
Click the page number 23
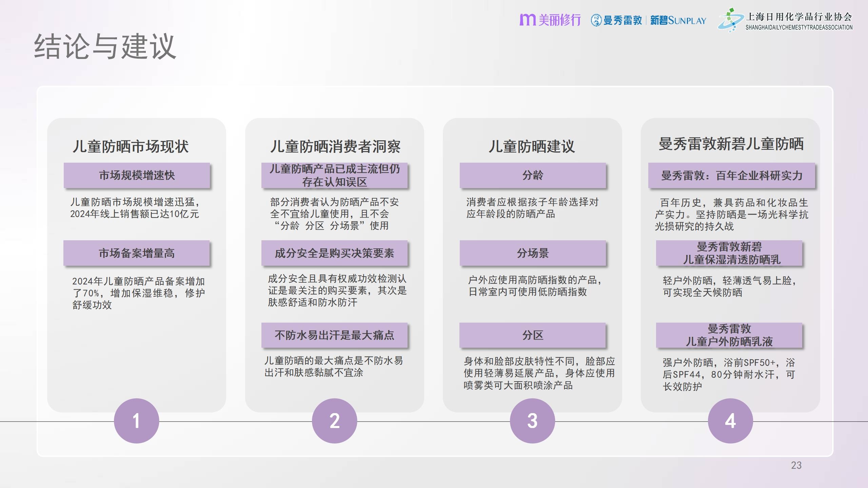[x=796, y=465]
